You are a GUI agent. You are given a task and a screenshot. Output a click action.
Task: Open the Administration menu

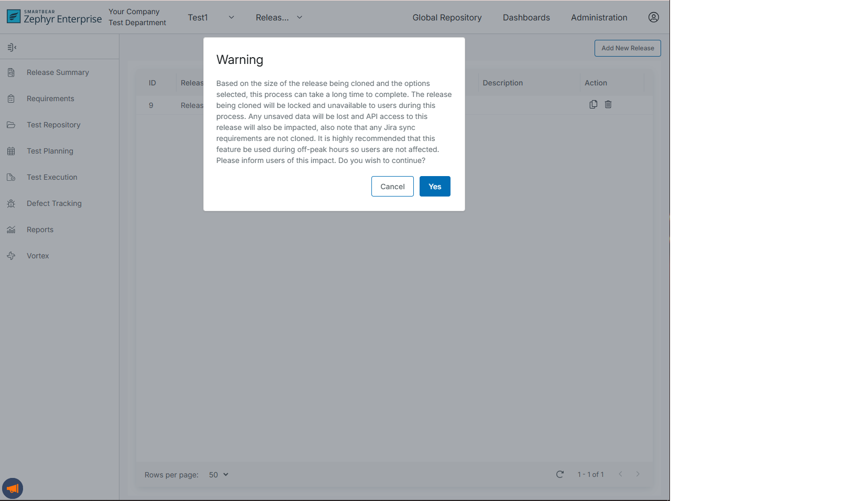coord(599,17)
